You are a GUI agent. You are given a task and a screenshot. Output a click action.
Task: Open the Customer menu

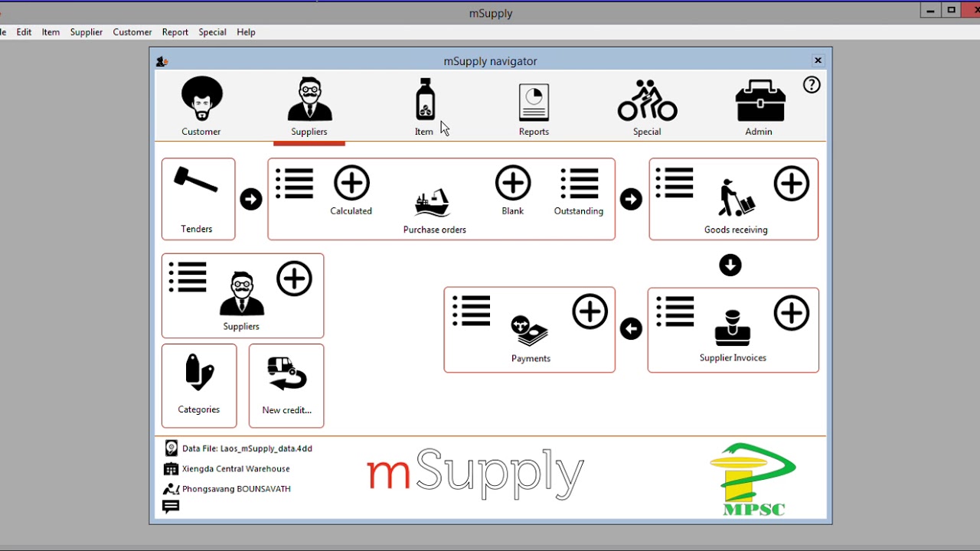point(132,32)
